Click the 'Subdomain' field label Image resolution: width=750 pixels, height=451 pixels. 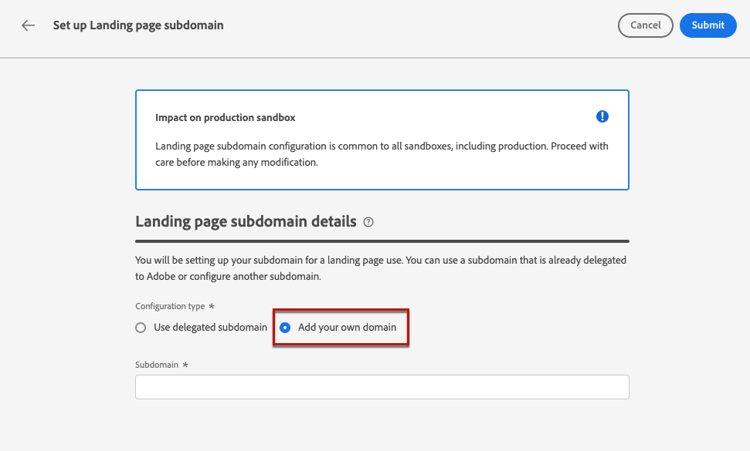point(157,365)
